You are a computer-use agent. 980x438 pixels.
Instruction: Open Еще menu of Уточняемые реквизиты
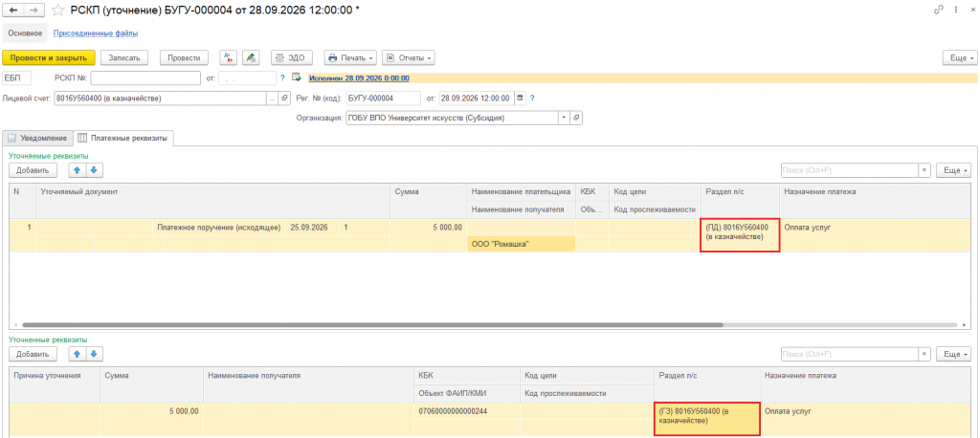954,169
